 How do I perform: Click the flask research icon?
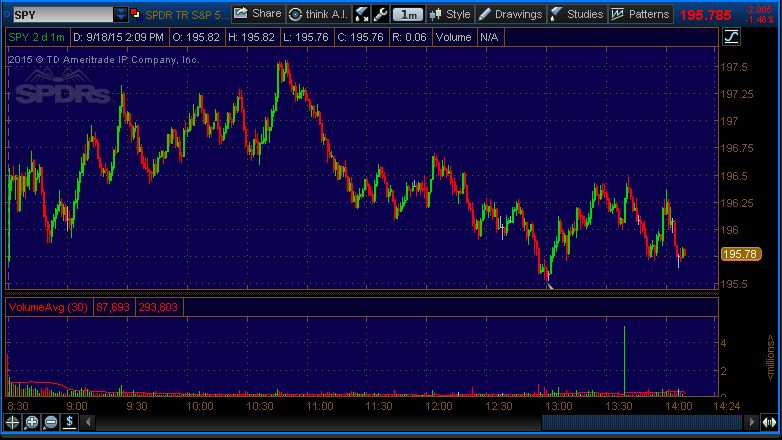coord(361,14)
